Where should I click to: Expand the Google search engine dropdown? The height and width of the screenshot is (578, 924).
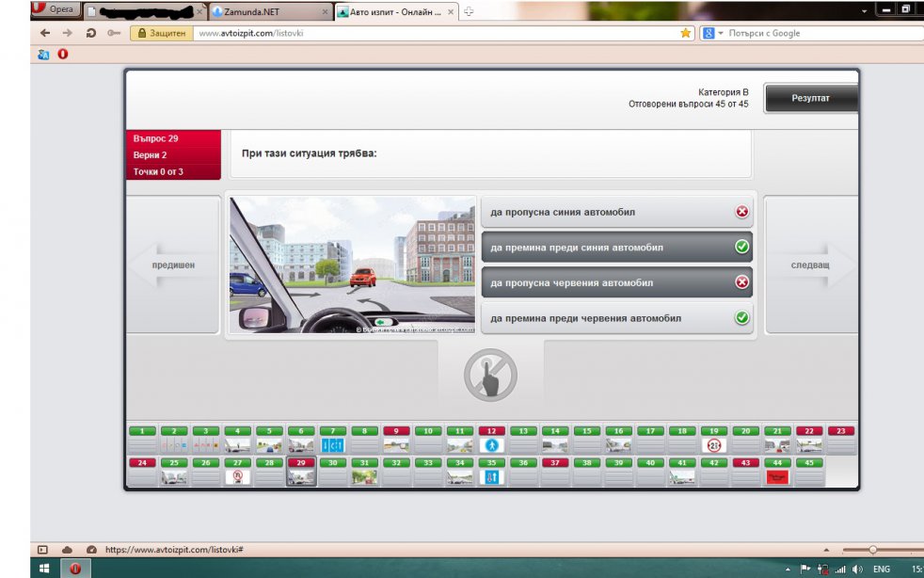[x=721, y=33]
